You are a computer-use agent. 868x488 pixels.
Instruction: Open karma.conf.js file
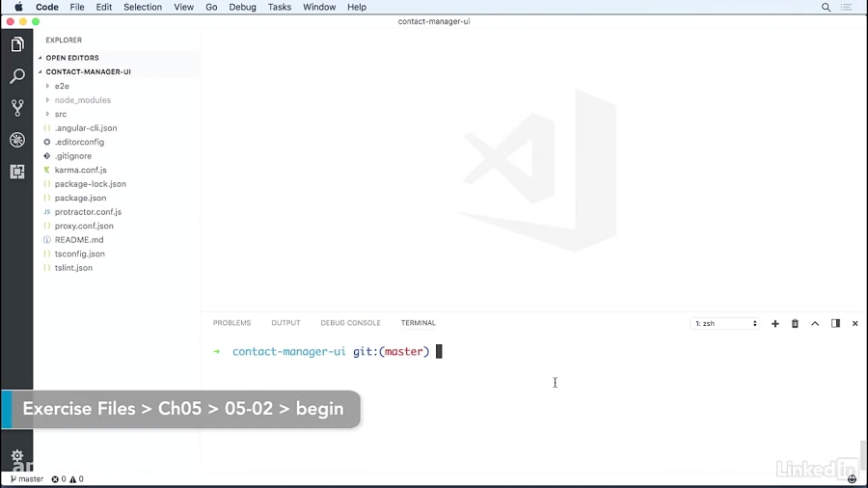81,170
